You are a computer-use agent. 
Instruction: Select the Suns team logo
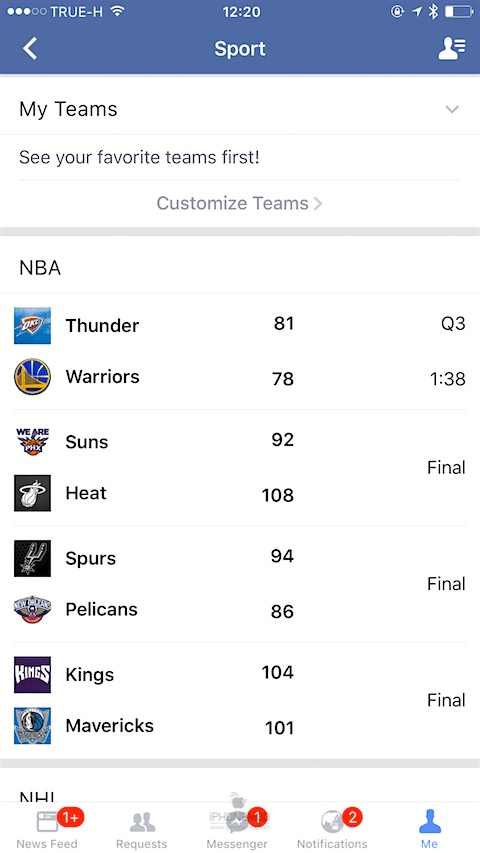tap(33, 442)
